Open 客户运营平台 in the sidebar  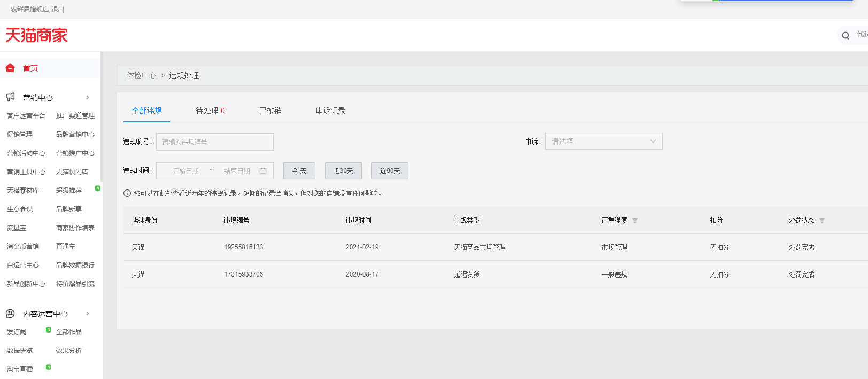tap(26, 115)
